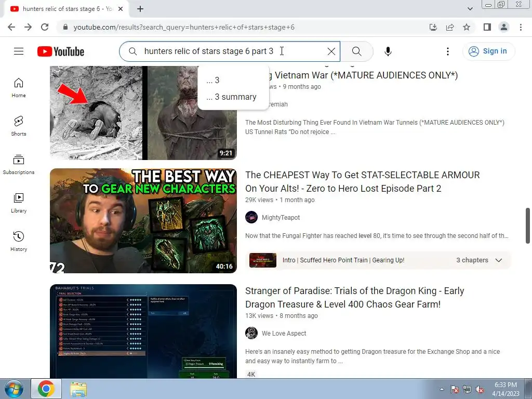Open the tab search dropdown arrow
This screenshot has height=399, width=532.
click(x=470, y=9)
